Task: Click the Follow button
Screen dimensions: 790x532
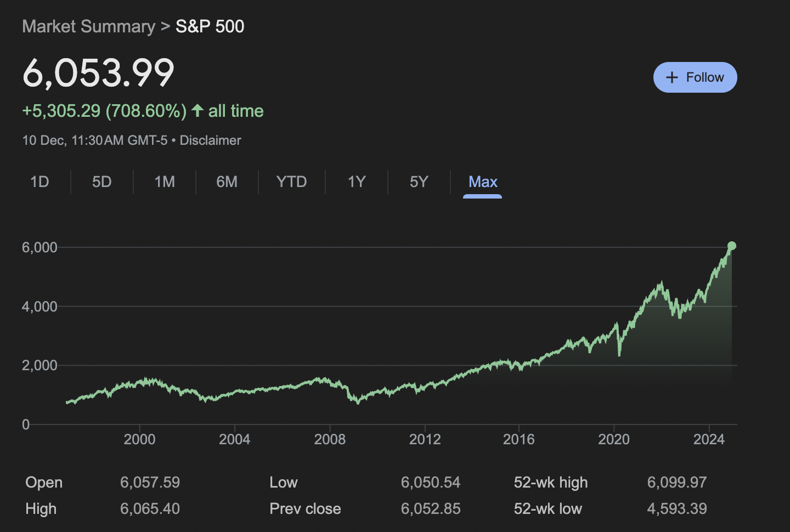Action: click(x=695, y=77)
